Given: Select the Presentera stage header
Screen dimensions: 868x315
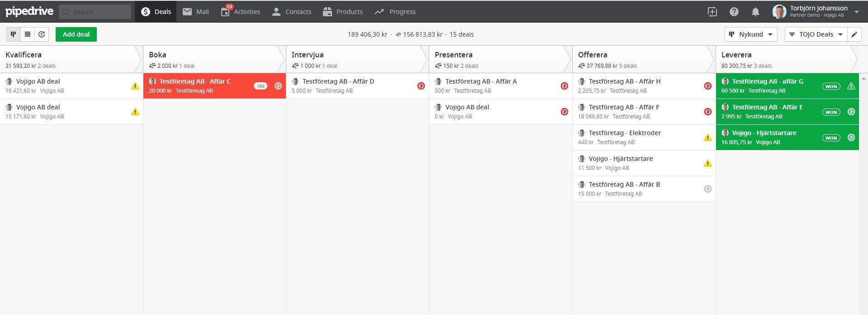Looking at the screenshot, I should [501, 59].
